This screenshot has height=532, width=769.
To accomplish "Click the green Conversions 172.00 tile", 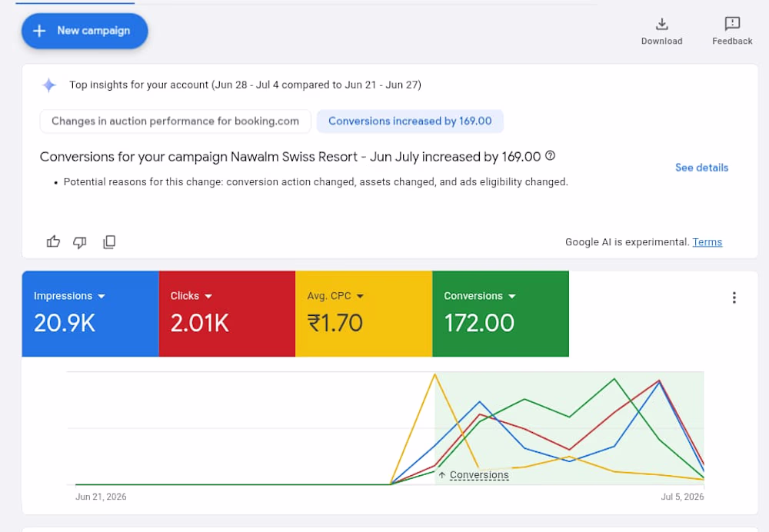I will (x=501, y=314).
